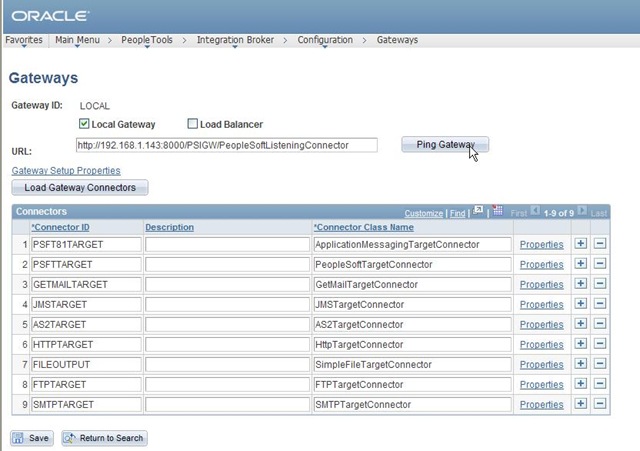Open the Favorites dropdown menu
This screenshot has width=640, height=451.
click(24, 40)
